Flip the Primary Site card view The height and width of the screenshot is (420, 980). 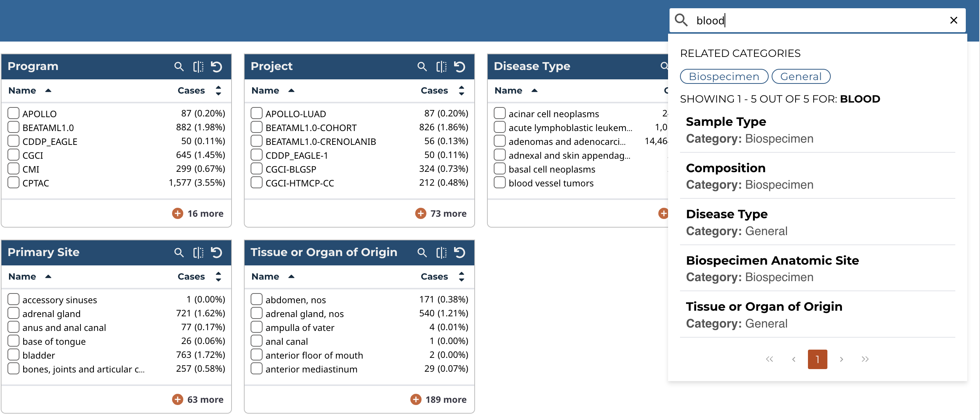pyautogui.click(x=198, y=252)
